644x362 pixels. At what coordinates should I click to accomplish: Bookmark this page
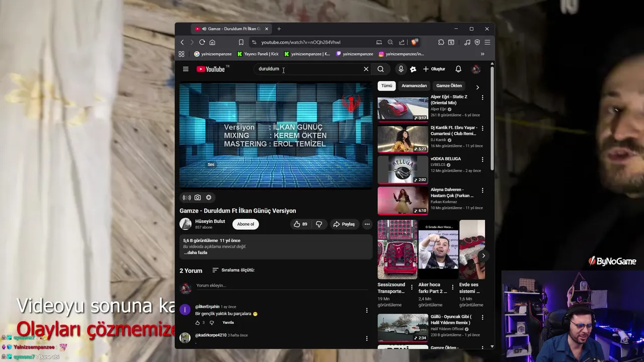coord(241,42)
